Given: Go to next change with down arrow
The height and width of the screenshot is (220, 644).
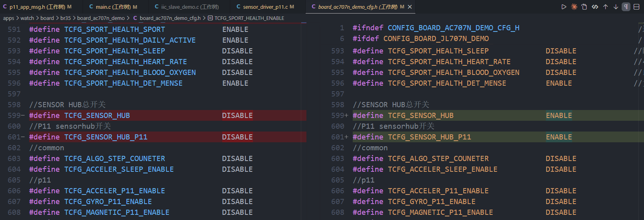Looking at the screenshot, I should 616,7.
